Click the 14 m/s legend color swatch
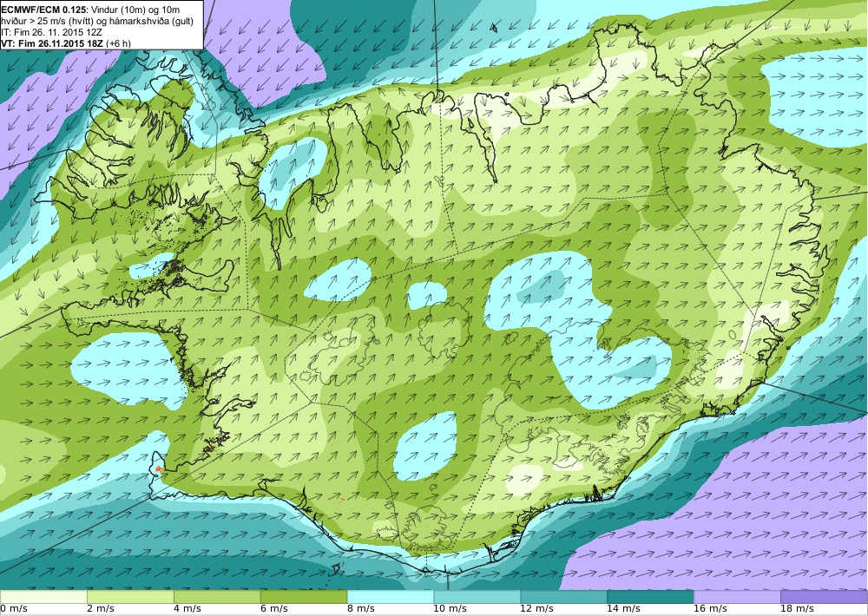Screen dimensions: 868x616 650,597
